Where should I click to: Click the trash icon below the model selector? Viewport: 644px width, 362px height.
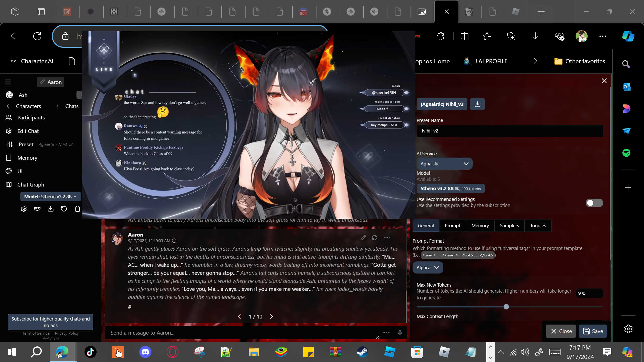[77, 209]
